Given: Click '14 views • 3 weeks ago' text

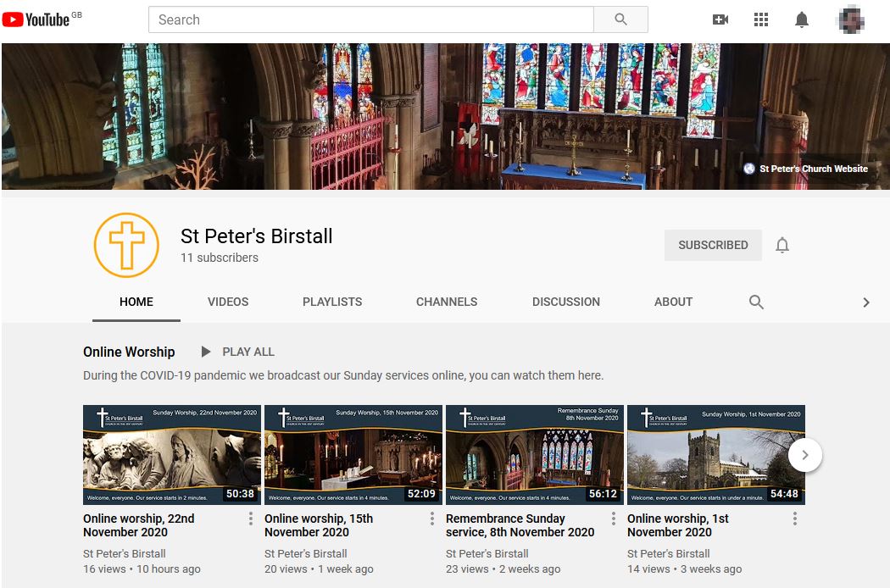Looking at the screenshot, I should click(x=685, y=569).
